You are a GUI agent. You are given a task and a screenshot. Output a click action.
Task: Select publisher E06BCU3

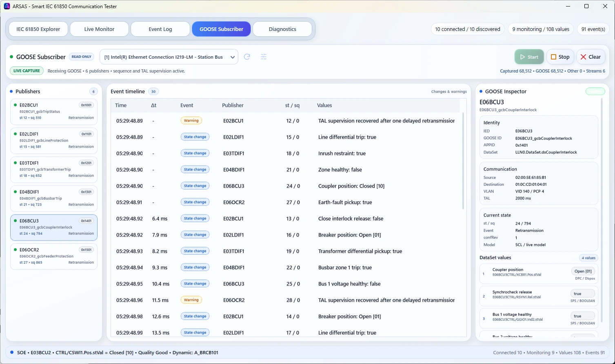coord(54,227)
